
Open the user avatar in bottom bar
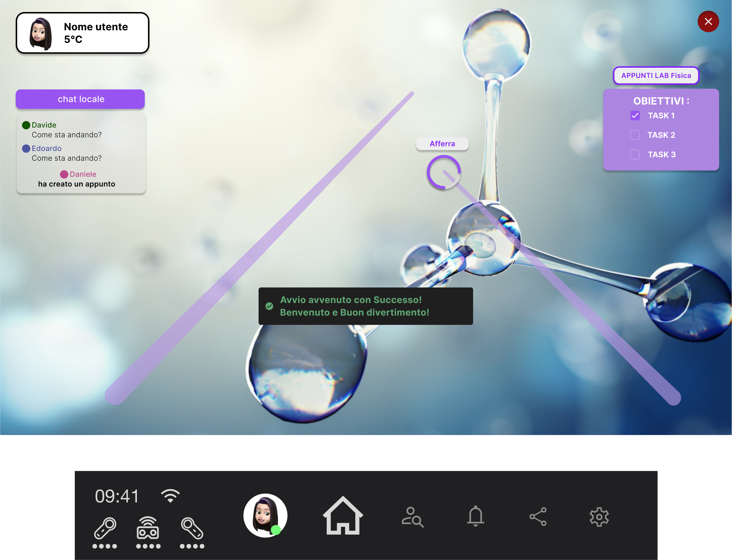(x=265, y=516)
